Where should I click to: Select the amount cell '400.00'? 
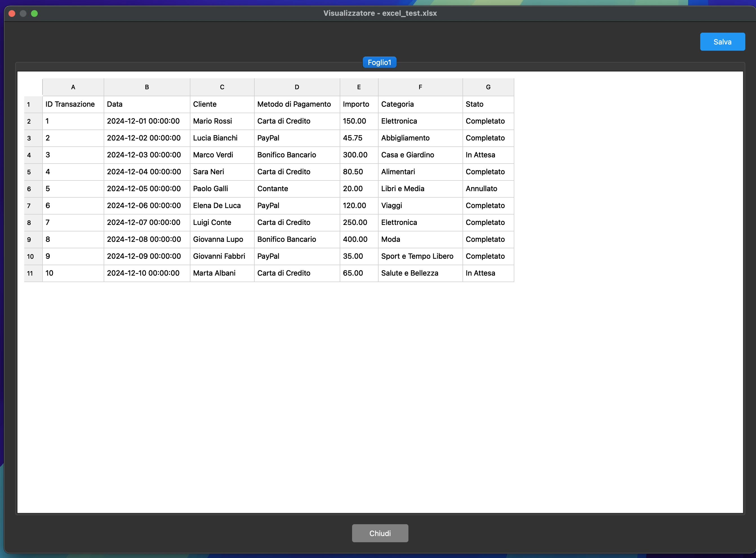click(x=359, y=239)
